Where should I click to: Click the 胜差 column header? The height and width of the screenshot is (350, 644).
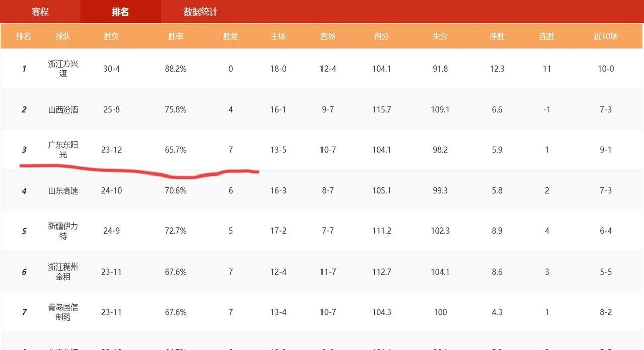(230, 36)
